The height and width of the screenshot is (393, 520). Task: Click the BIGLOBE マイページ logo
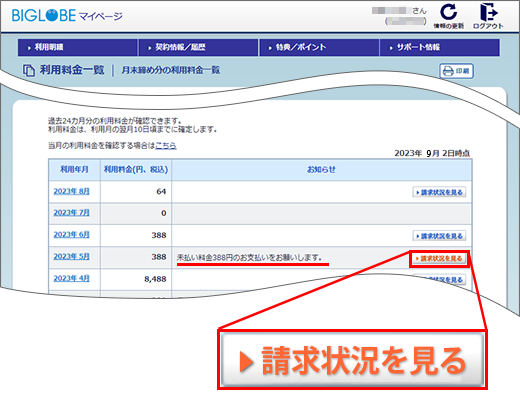(67, 15)
